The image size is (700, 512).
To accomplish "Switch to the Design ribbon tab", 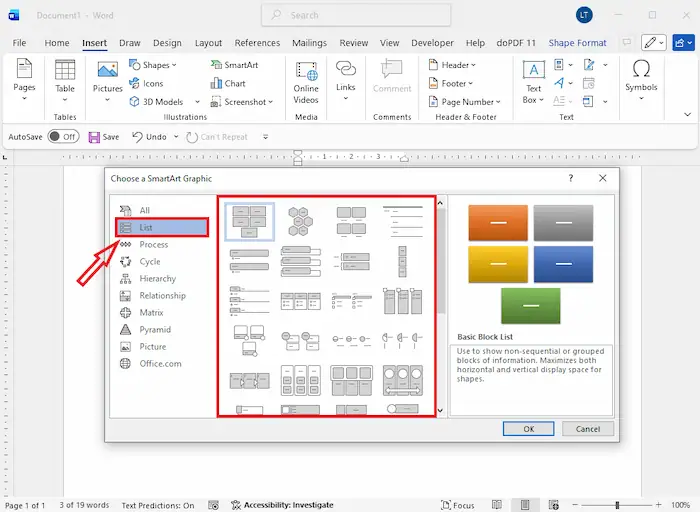I will tap(167, 43).
